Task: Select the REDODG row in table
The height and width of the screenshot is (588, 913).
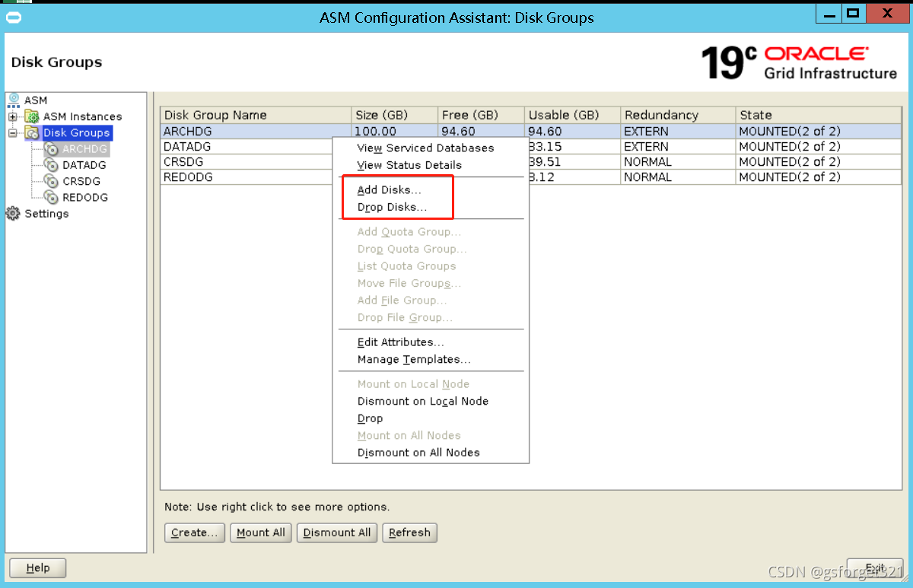Action: coord(530,176)
